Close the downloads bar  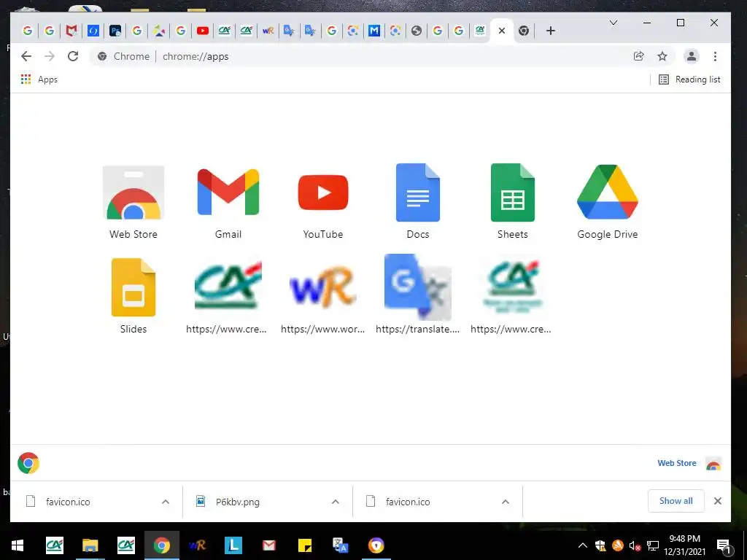click(x=718, y=501)
